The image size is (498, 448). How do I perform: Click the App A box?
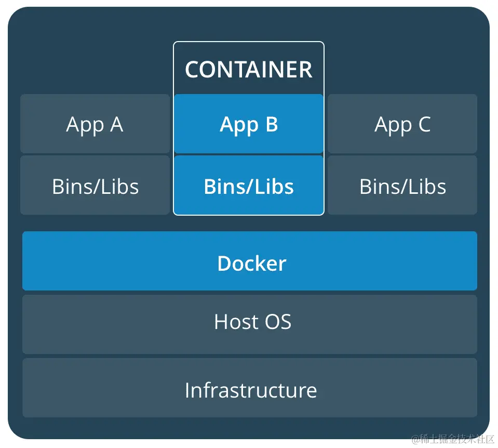coord(95,124)
